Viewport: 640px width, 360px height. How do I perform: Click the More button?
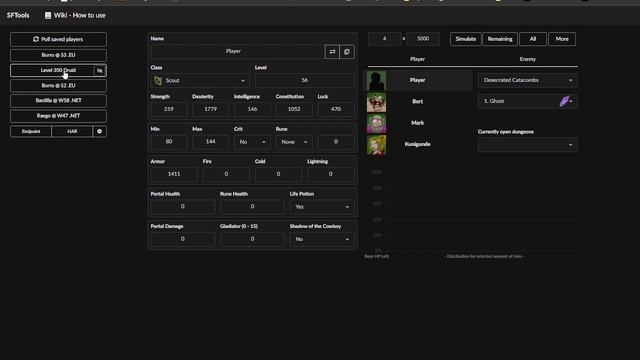point(562,39)
